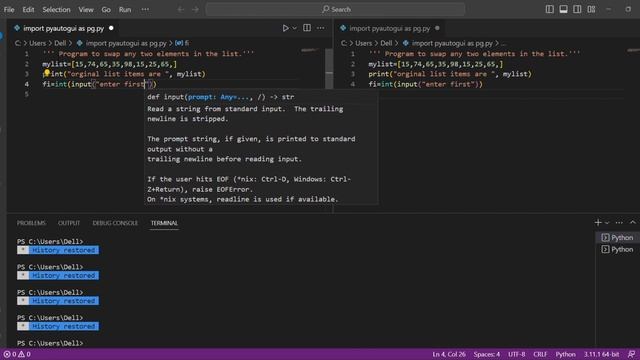Viewport: 640px width, 360px height.
Task: Click the file name in left breadcrumb
Action: pos(126,43)
